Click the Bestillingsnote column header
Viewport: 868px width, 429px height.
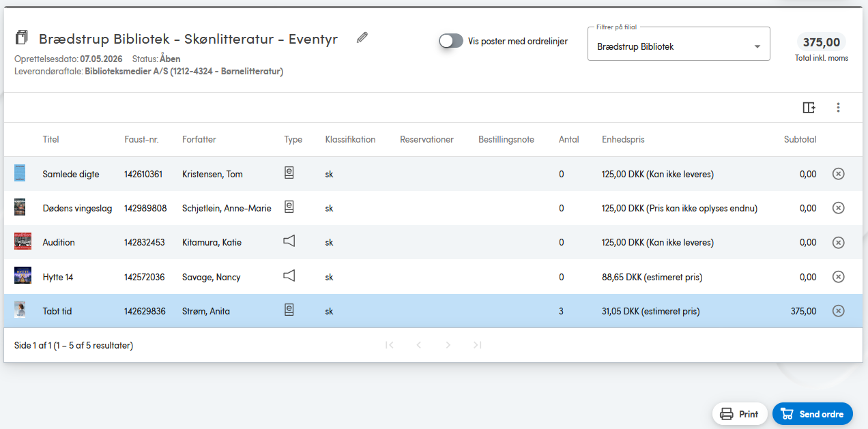[506, 139]
